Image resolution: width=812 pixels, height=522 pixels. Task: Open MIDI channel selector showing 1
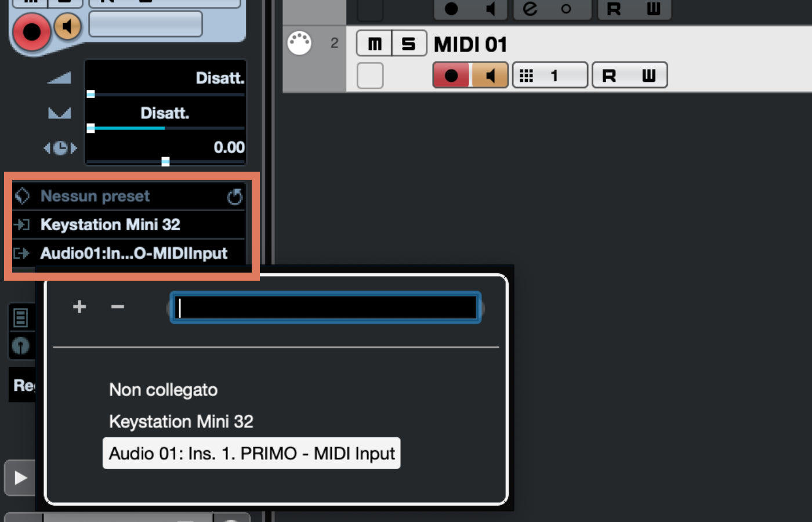click(550, 75)
